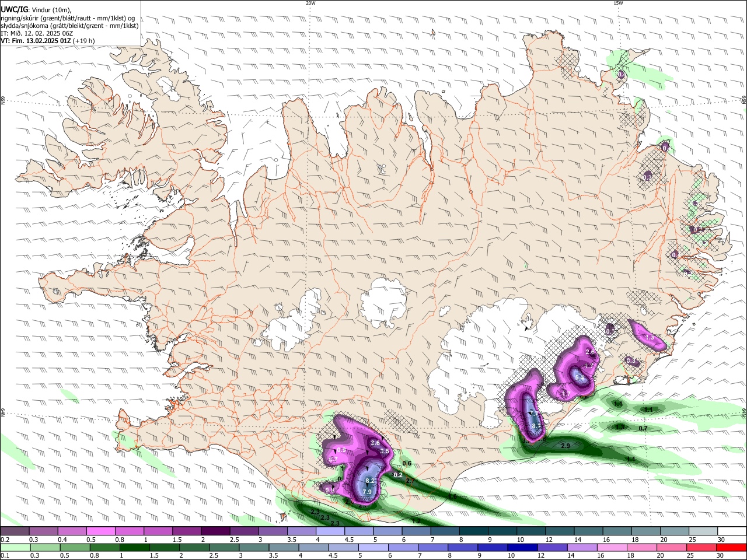Pick the darkest green rain swatch at 1
This screenshot has height=560, width=747.
(134, 547)
